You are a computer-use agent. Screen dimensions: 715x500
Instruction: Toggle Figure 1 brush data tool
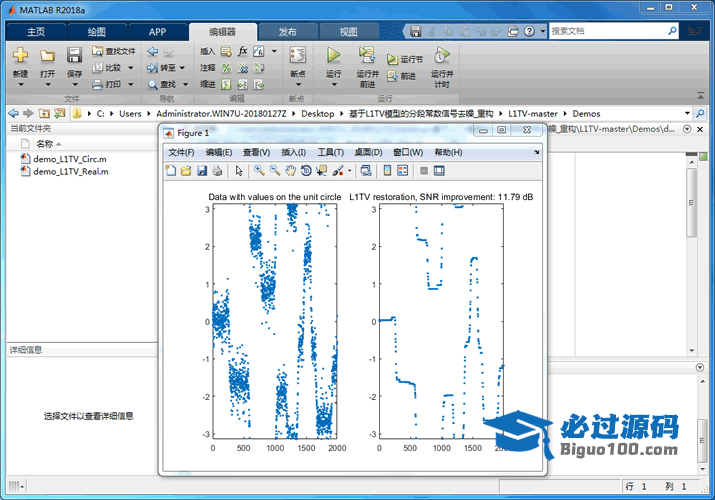click(x=338, y=171)
